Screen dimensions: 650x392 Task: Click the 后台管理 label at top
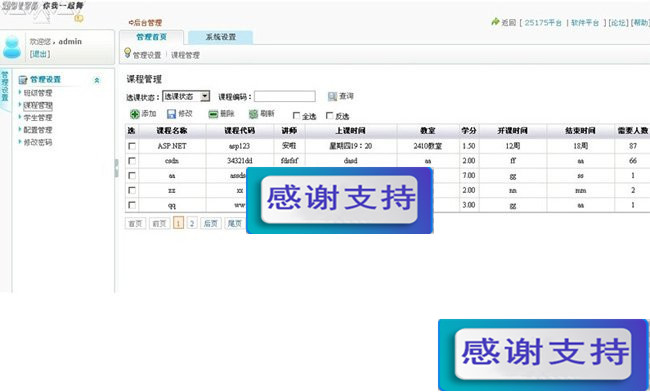[x=148, y=22]
